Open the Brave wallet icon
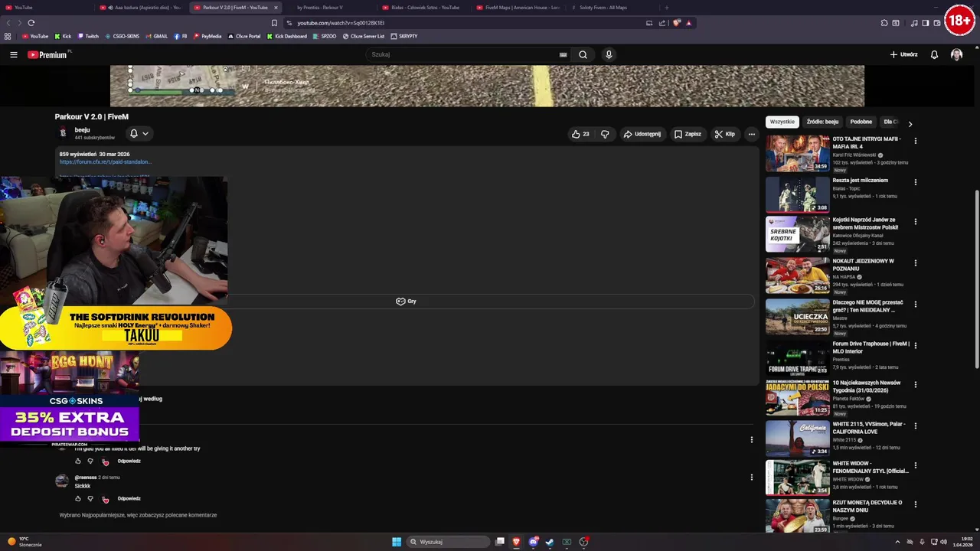 click(x=938, y=23)
